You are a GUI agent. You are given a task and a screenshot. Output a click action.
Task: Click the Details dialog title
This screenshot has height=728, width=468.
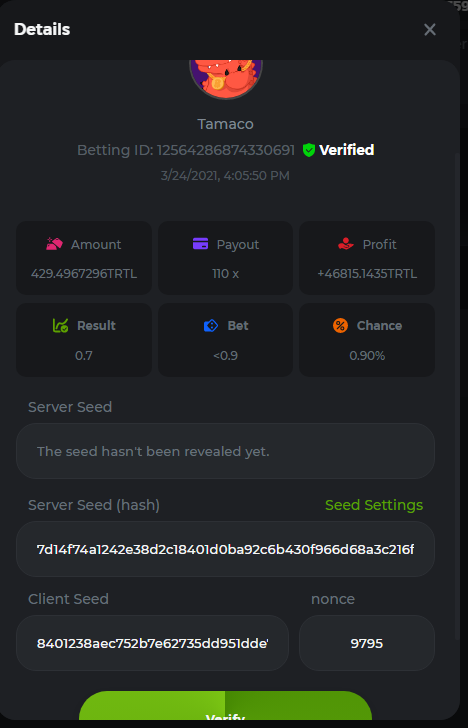coord(42,30)
